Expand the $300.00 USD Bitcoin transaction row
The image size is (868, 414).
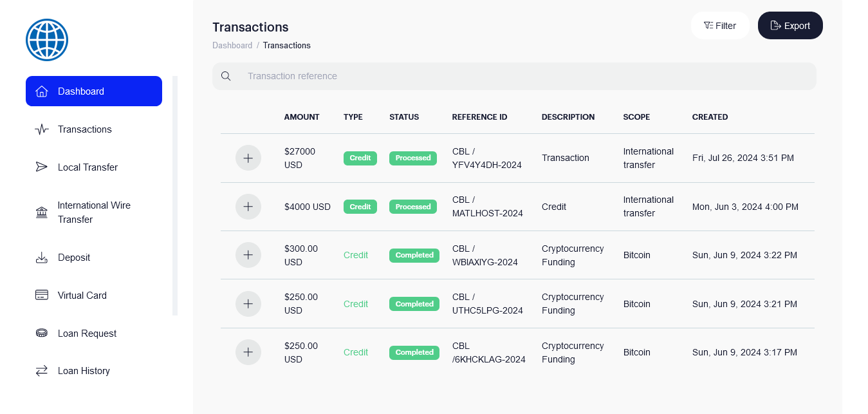pos(248,255)
